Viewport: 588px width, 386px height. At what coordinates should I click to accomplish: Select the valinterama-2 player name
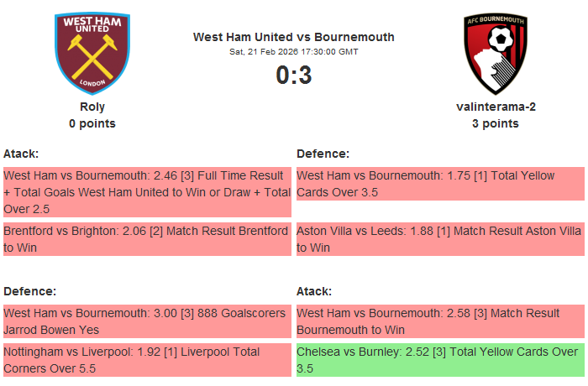[496, 107]
